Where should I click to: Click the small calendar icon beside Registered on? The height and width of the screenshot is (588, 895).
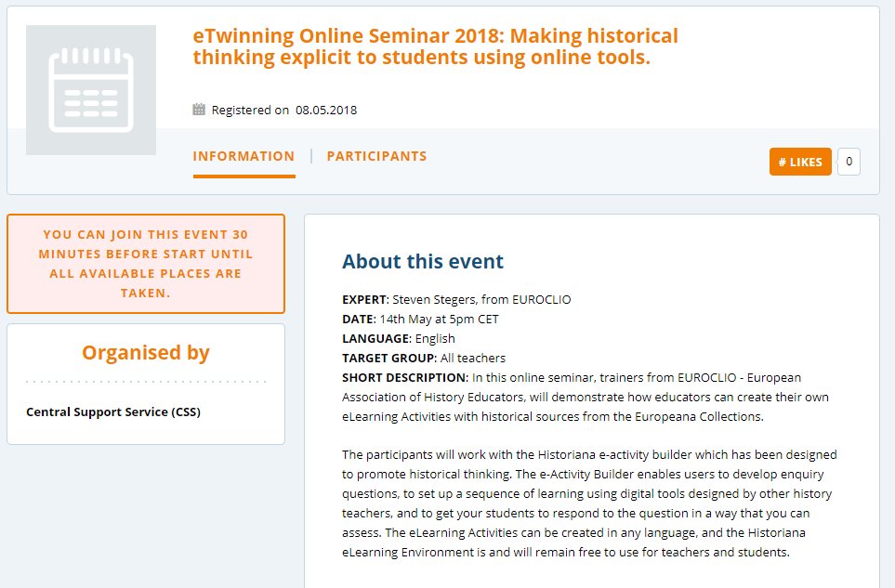tap(199, 110)
